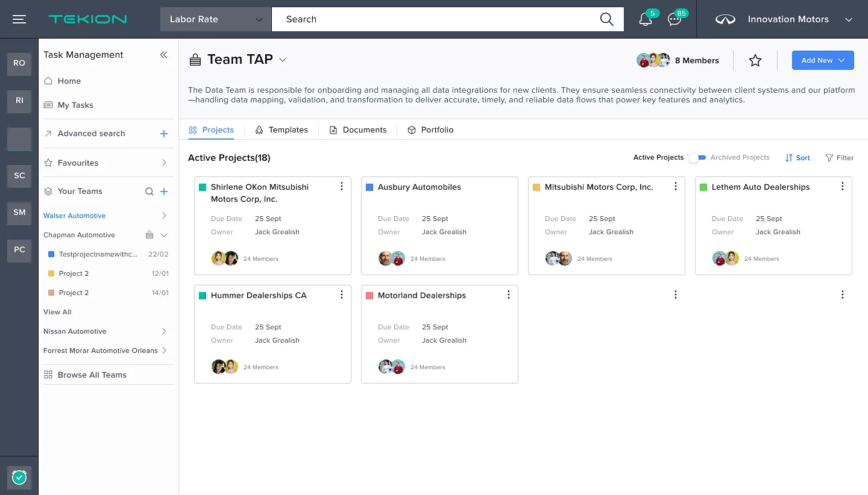Open the 8 Members avatar group

coord(678,60)
